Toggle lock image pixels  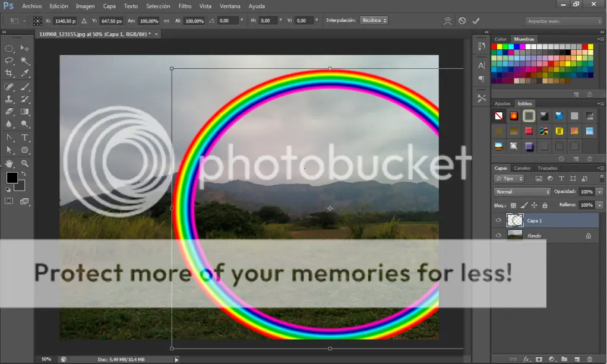524,205
